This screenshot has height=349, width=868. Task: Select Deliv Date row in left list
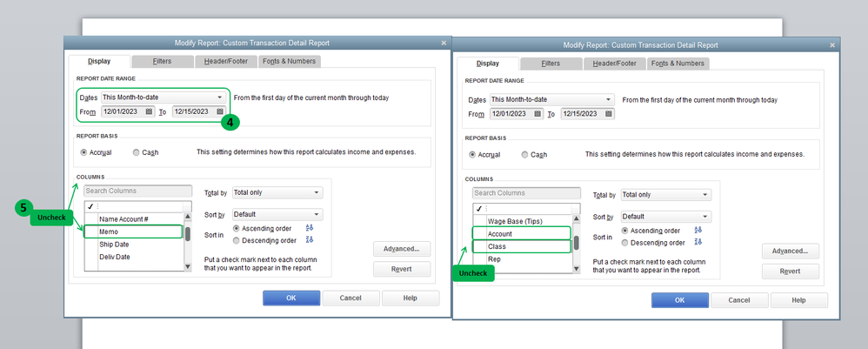click(x=134, y=257)
